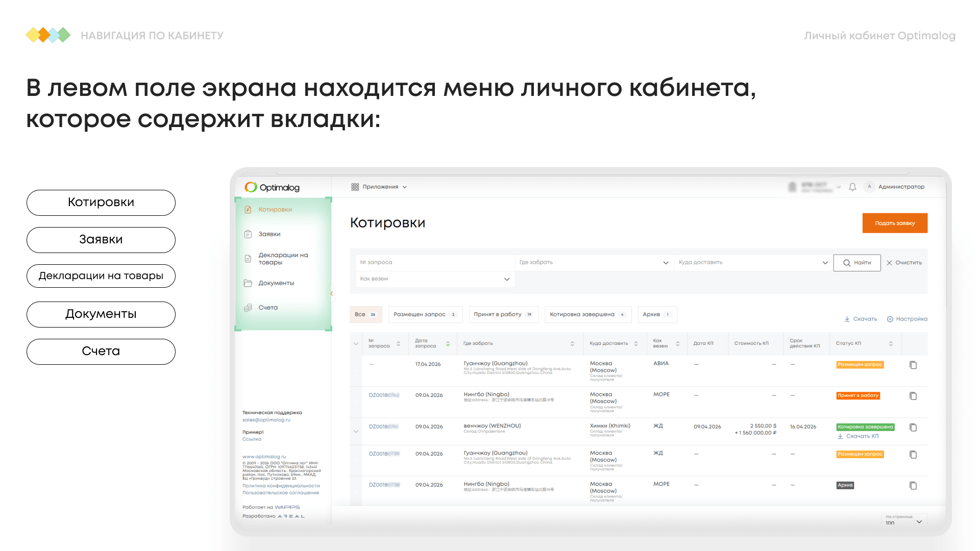Expand the Венчжоу quotation row chevron
Viewport: 980px width, 551px height.
point(356,432)
